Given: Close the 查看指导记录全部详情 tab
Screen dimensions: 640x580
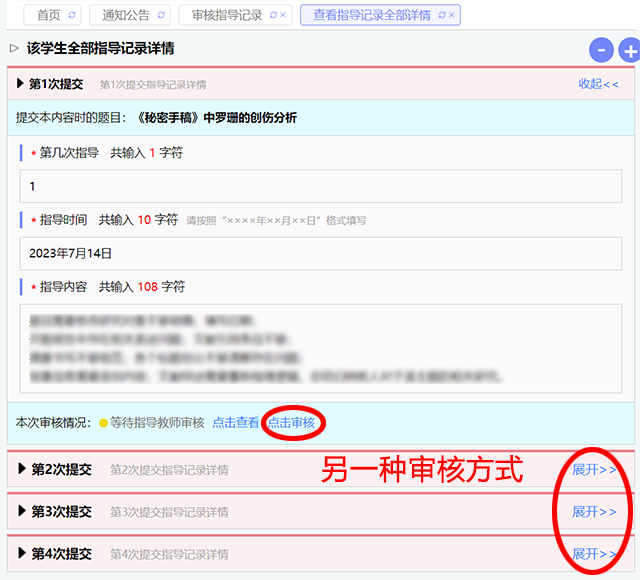Looking at the screenshot, I should click(451, 15).
